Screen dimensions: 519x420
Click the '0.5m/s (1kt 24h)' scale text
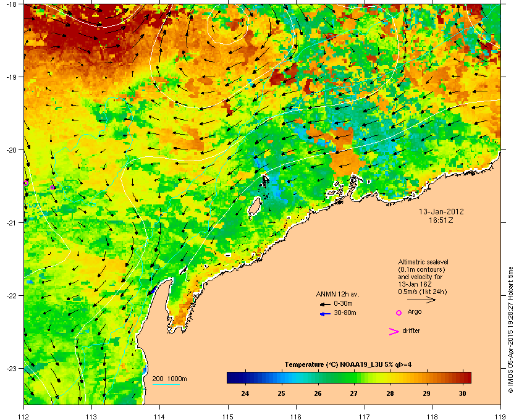pos(423,292)
